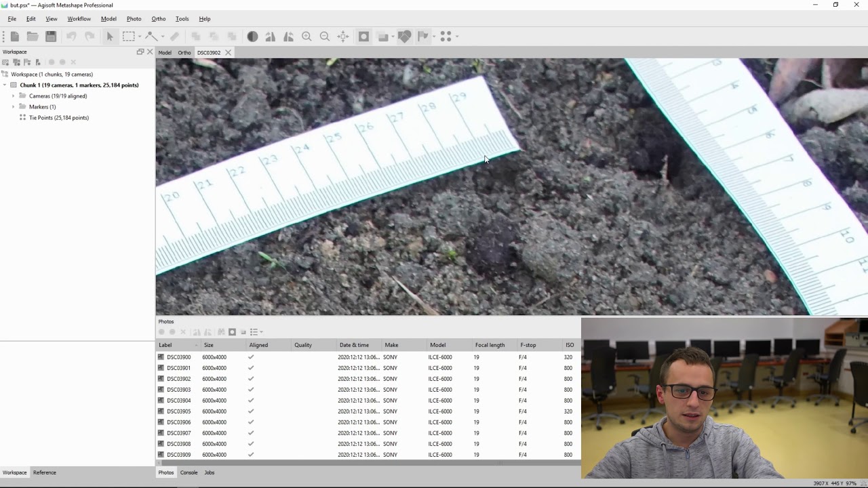Open a project with folder icon
The width and height of the screenshot is (868, 488).
(x=33, y=37)
